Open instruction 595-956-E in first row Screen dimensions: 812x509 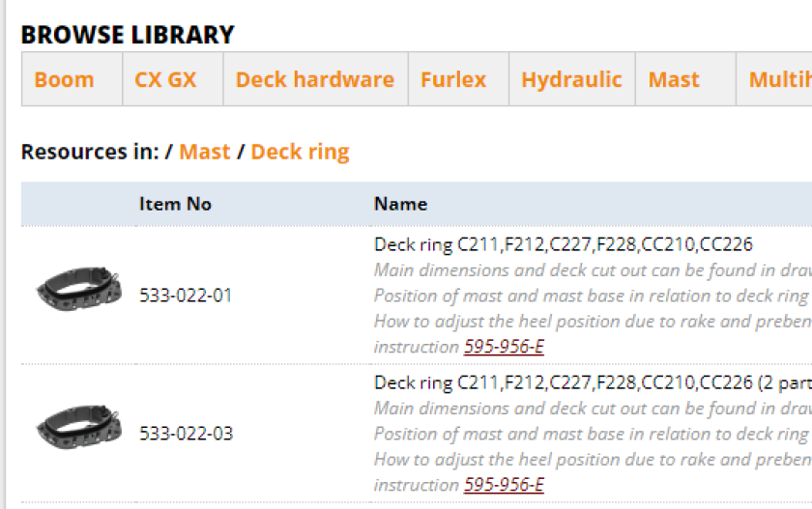(x=504, y=346)
